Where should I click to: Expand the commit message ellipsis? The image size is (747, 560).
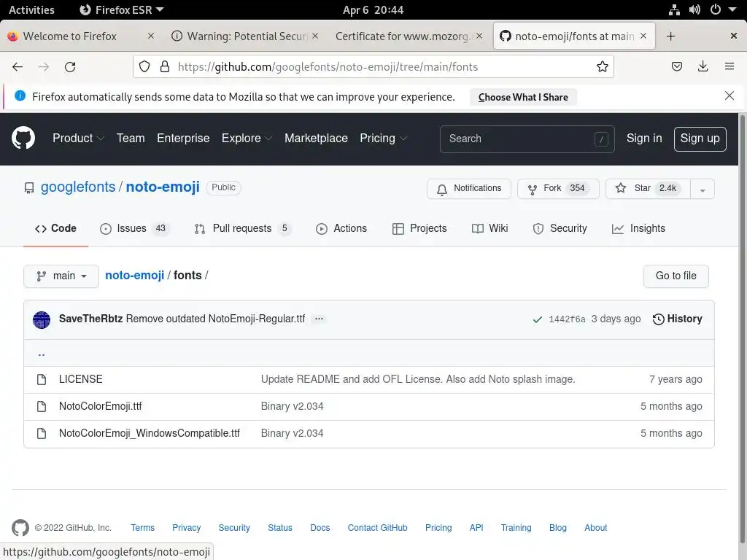click(x=319, y=319)
